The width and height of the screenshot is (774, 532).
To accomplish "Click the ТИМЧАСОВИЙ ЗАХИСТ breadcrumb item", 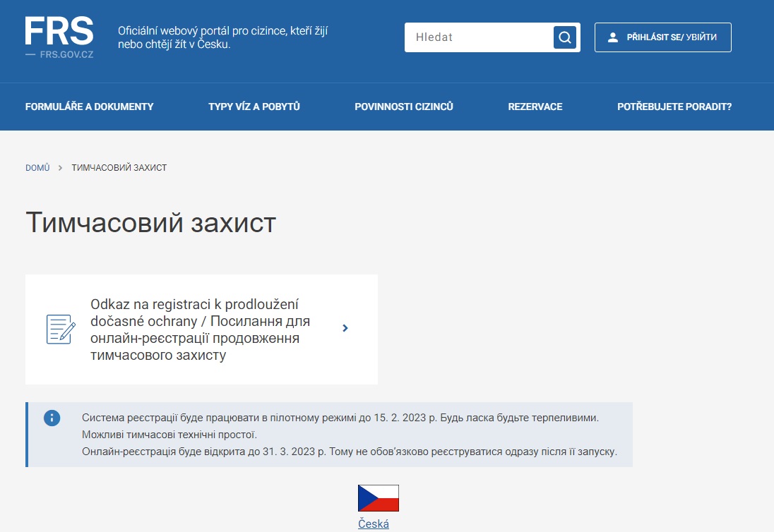I will [x=119, y=168].
